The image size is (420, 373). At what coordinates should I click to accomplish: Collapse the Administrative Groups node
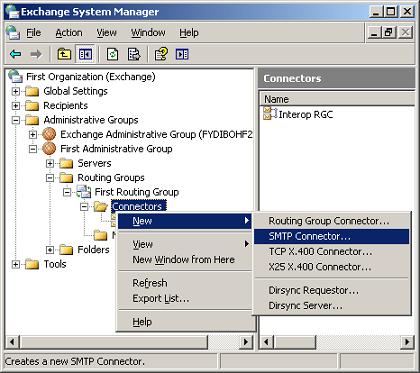click(15, 120)
